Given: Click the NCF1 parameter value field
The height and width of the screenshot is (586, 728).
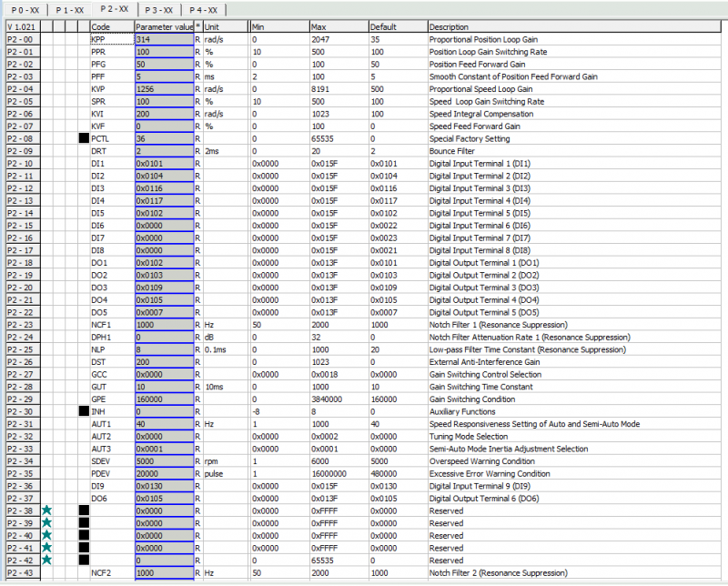Looking at the screenshot, I should [163, 325].
